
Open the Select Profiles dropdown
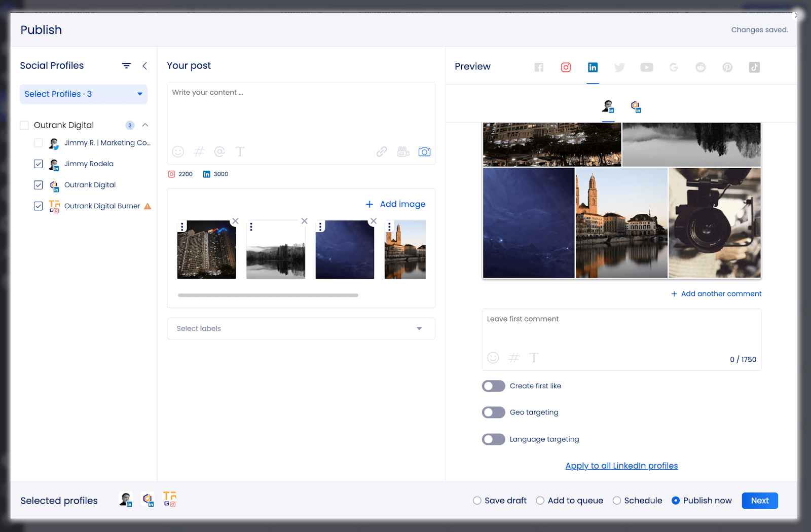(x=83, y=94)
